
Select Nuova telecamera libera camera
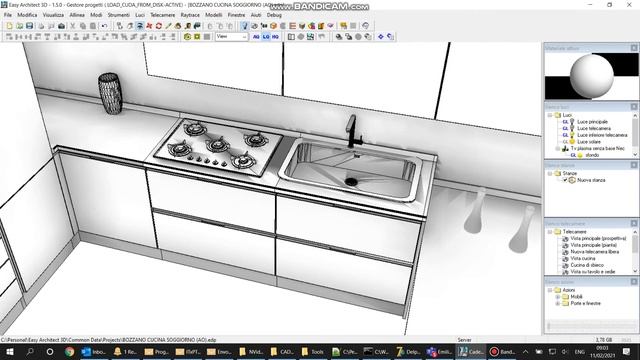(595, 252)
